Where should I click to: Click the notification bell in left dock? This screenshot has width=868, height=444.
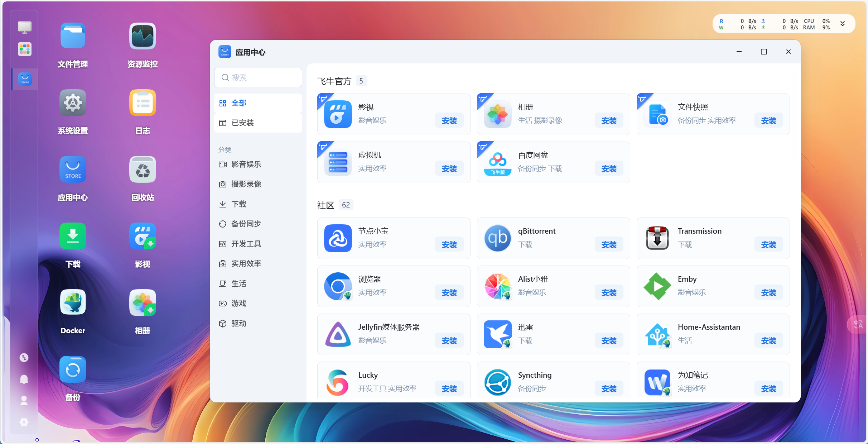pyautogui.click(x=24, y=379)
